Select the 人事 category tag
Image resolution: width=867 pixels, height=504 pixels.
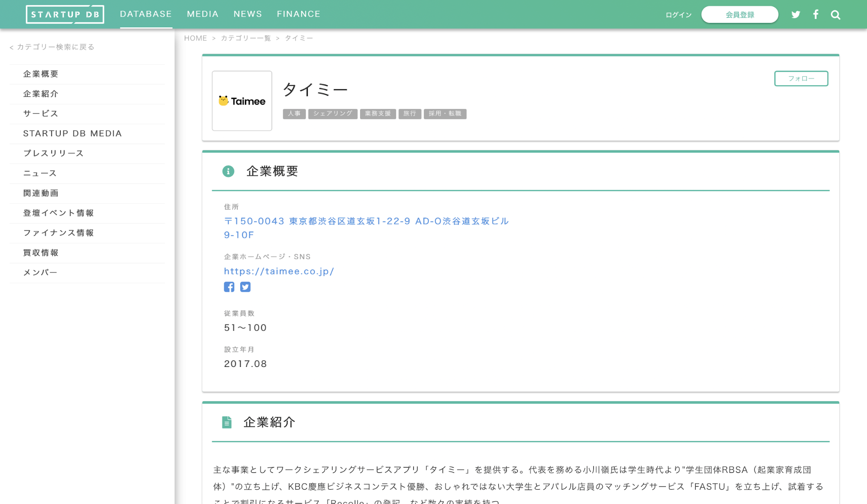pos(294,114)
